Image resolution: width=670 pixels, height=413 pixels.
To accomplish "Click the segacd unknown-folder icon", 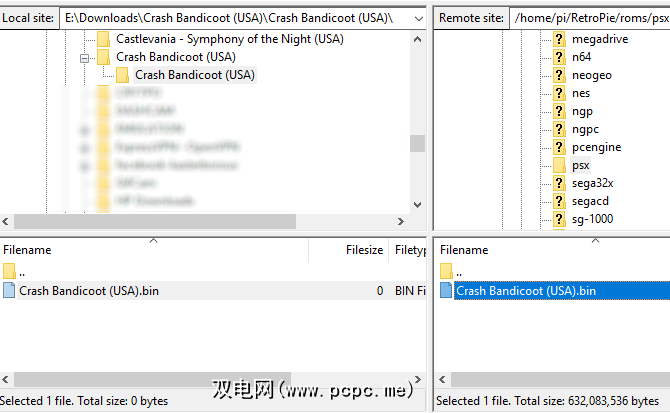I will click(x=559, y=201).
